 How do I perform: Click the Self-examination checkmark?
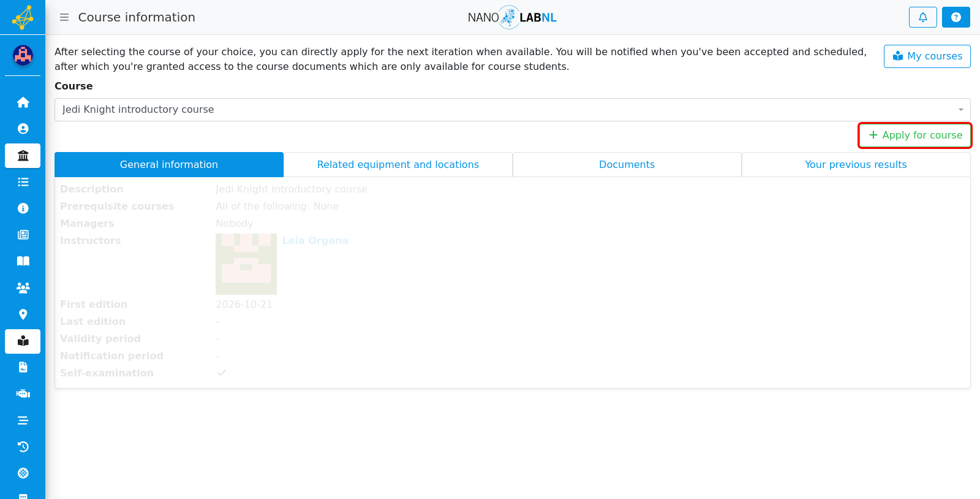(x=222, y=373)
